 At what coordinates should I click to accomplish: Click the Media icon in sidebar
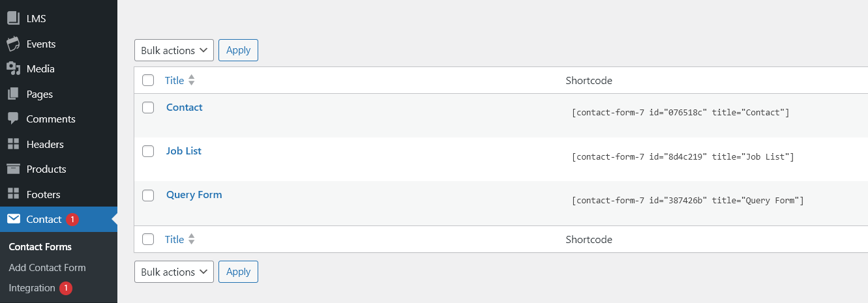point(13,68)
